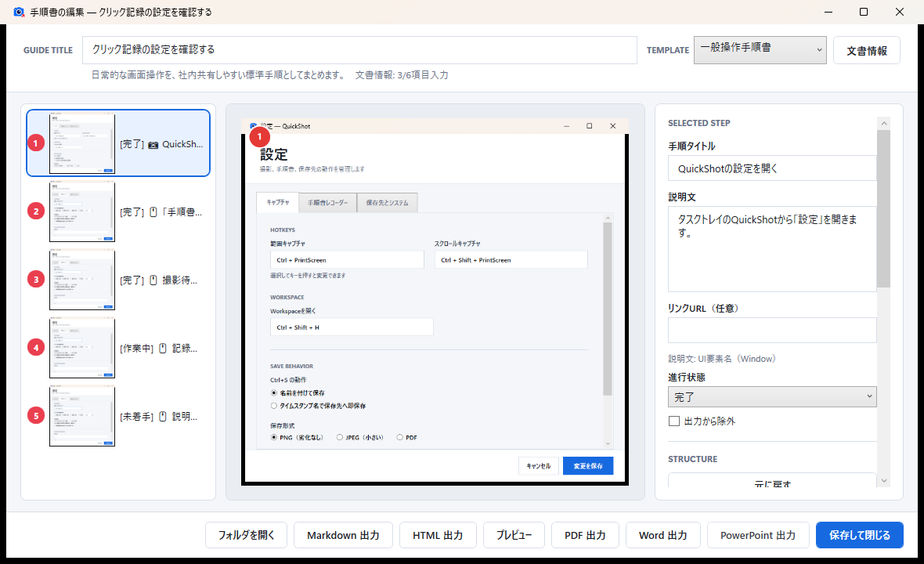Maximize the 手順書の編集 window

(x=863, y=12)
